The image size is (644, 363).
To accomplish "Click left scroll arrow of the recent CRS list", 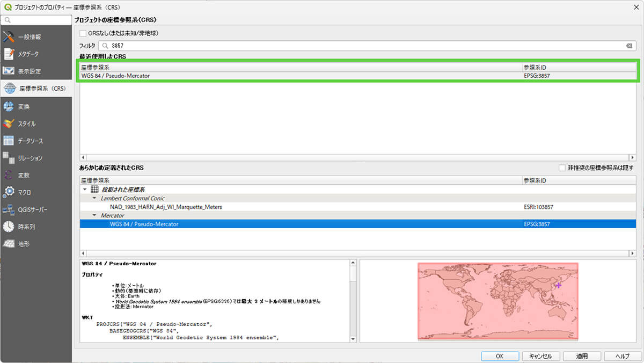I will [x=83, y=158].
